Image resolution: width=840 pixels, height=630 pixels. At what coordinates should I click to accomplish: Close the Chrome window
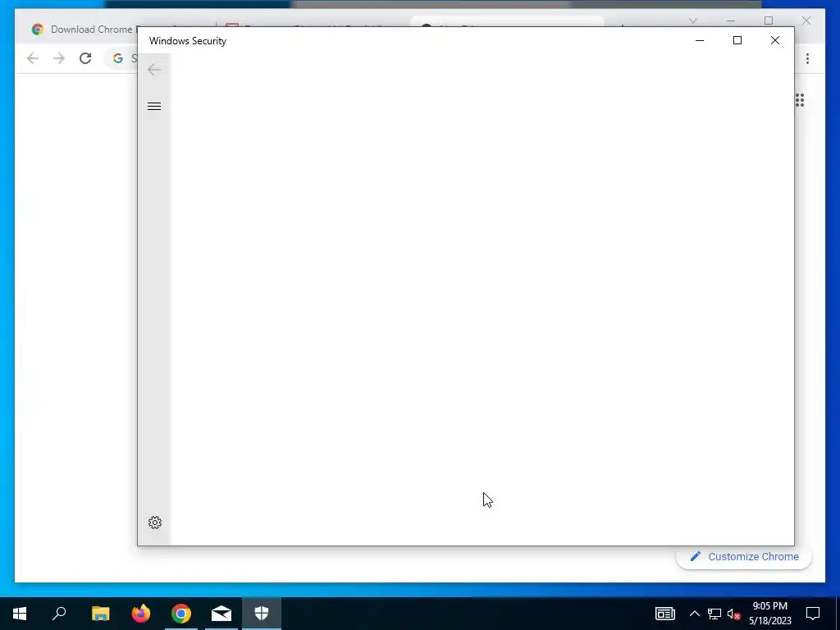tap(806, 21)
